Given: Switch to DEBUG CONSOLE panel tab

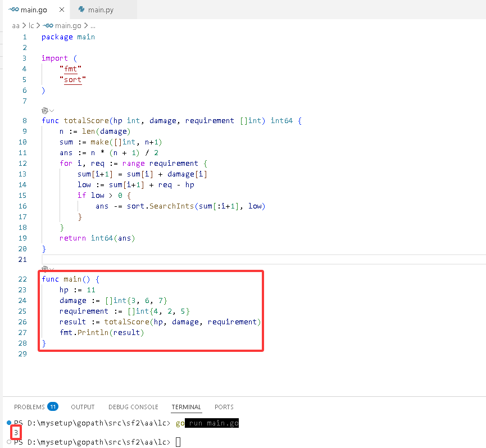Looking at the screenshot, I should coord(133,407).
